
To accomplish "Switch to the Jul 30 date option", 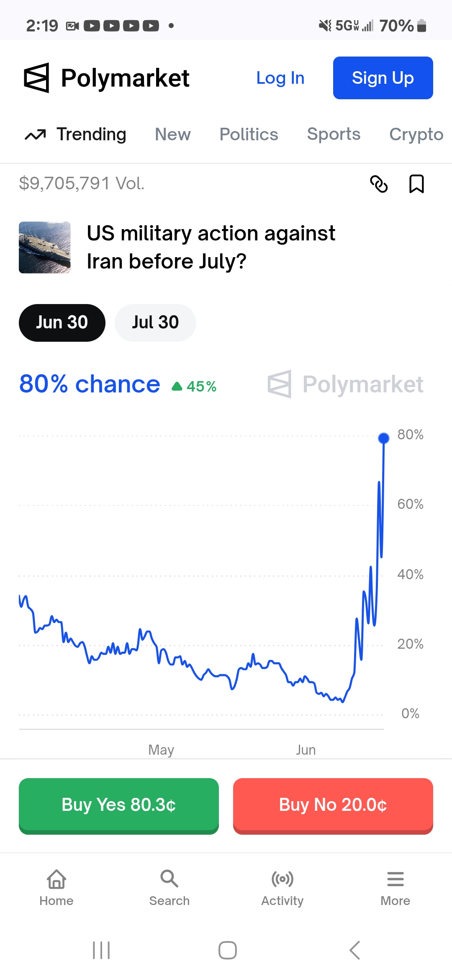I will (155, 323).
